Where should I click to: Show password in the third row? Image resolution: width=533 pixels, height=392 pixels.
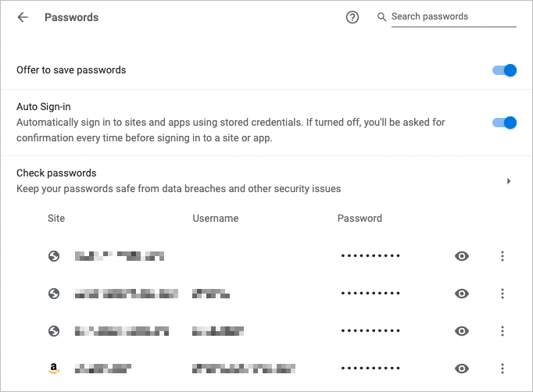pos(462,331)
